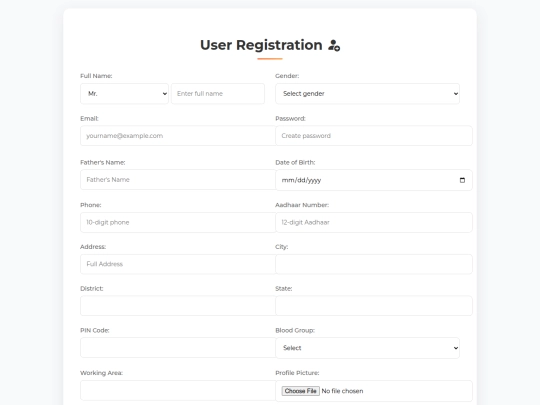Image resolution: width=540 pixels, height=405 pixels.
Task: Click the Blood Group label
Action: click(295, 330)
